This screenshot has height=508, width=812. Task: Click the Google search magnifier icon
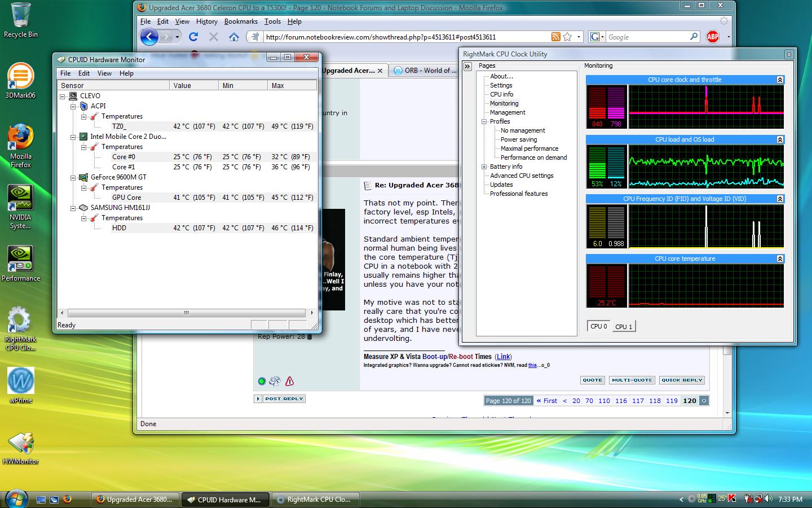694,37
